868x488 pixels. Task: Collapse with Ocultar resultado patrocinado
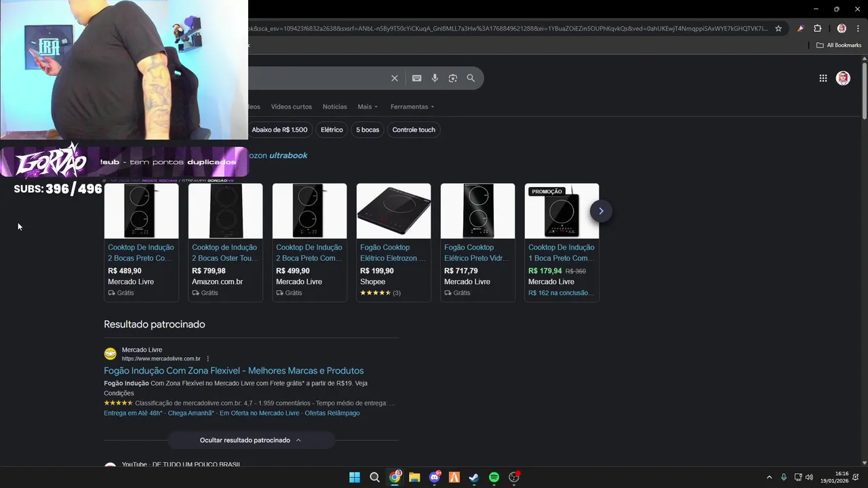pyautogui.click(x=251, y=440)
